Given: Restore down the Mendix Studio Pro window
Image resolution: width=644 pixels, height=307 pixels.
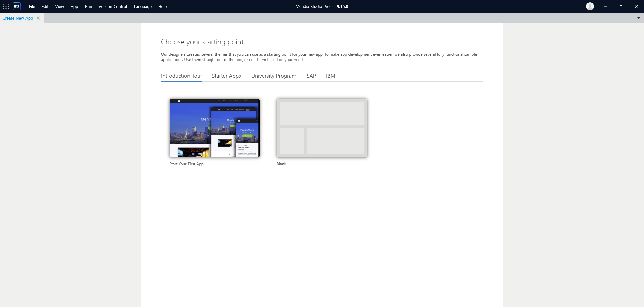Looking at the screenshot, I should (621, 6).
